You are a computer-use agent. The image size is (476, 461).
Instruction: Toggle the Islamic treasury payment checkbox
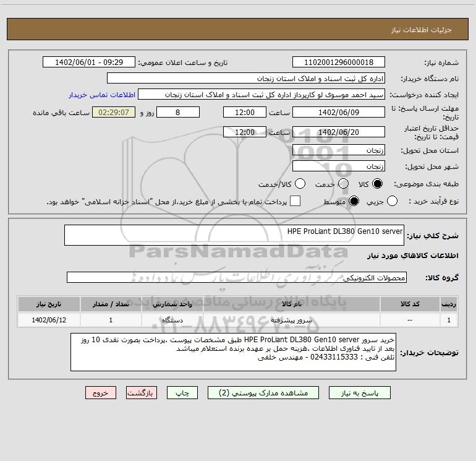coord(295,201)
